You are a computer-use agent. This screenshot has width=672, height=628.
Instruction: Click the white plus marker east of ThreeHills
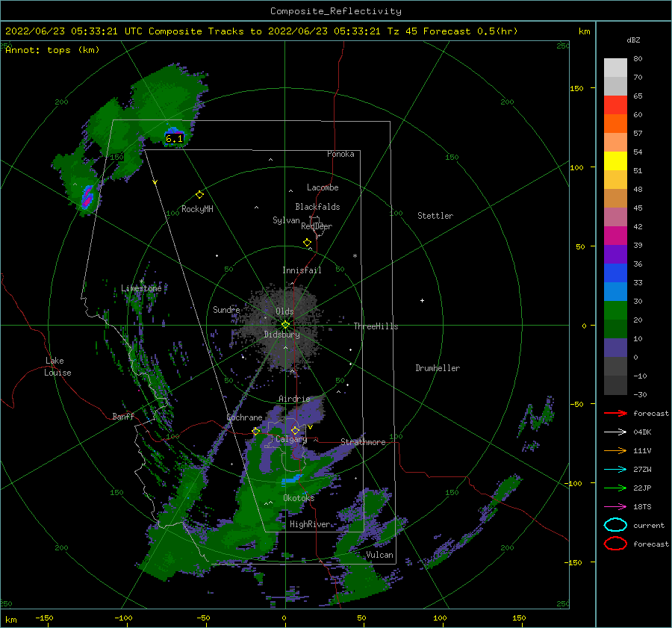click(422, 300)
